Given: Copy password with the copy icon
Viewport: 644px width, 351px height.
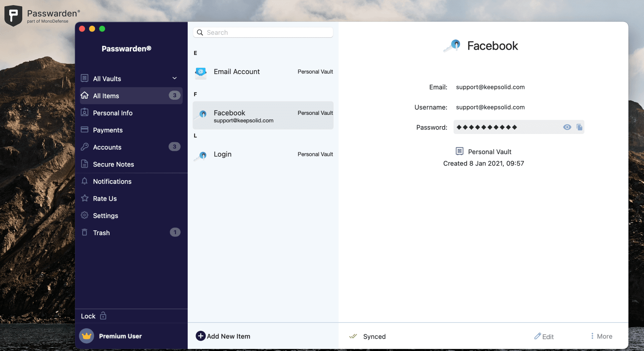Looking at the screenshot, I should pos(579,127).
